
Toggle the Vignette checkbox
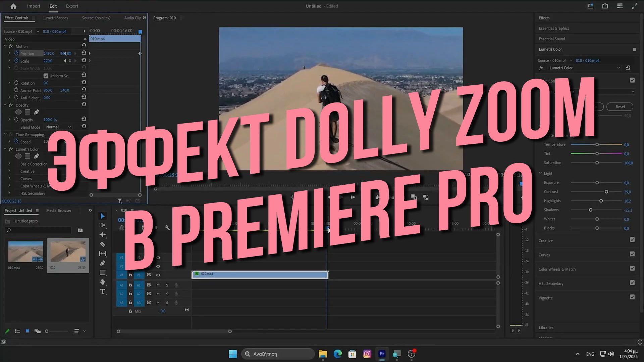[x=632, y=297]
